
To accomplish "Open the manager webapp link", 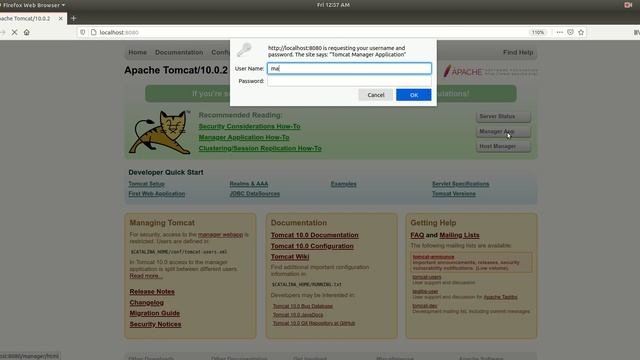I will click(220, 235).
